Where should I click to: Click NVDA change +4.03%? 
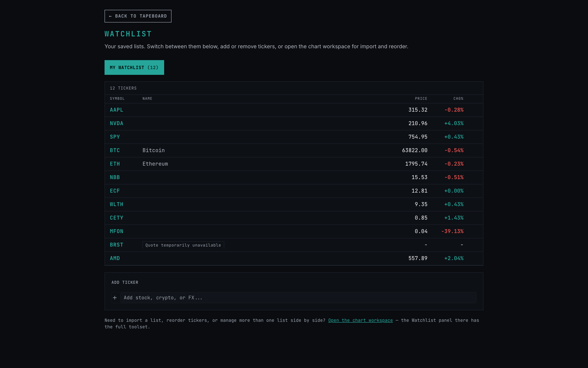tap(454, 123)
